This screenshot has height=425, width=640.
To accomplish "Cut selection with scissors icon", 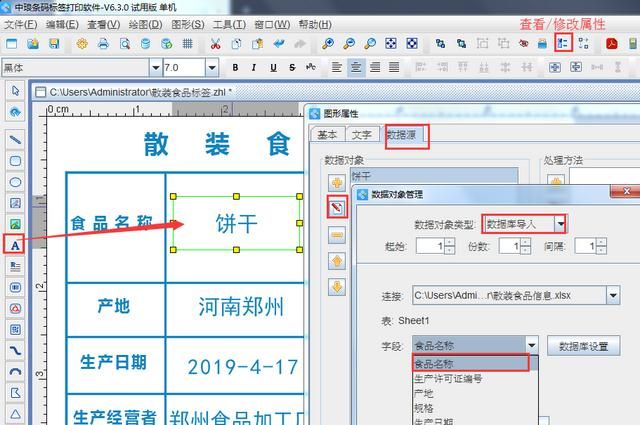I will [216, 43].
